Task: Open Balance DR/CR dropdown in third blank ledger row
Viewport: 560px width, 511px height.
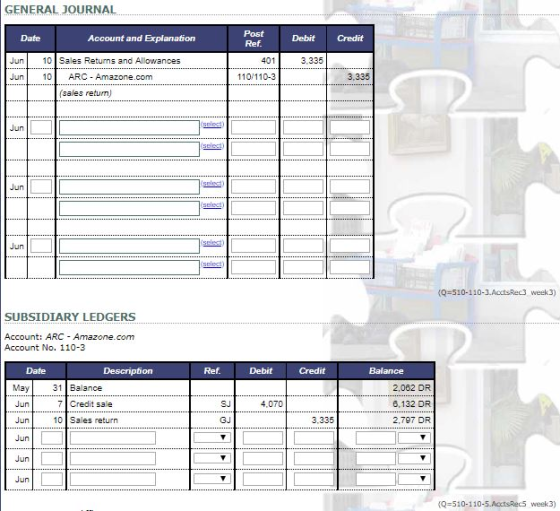Action: point(414,479)
